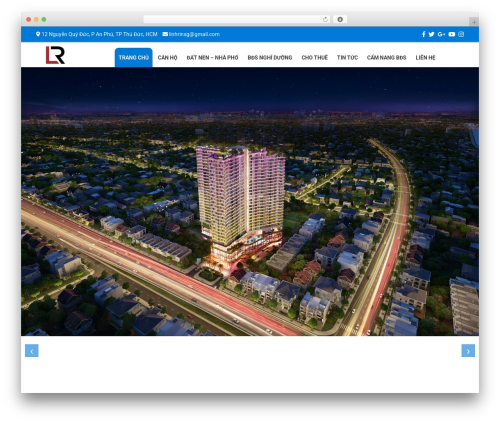This screenshot has width=500, height=423.
Task: Close the browser window with red button
Action: (29, 19)
